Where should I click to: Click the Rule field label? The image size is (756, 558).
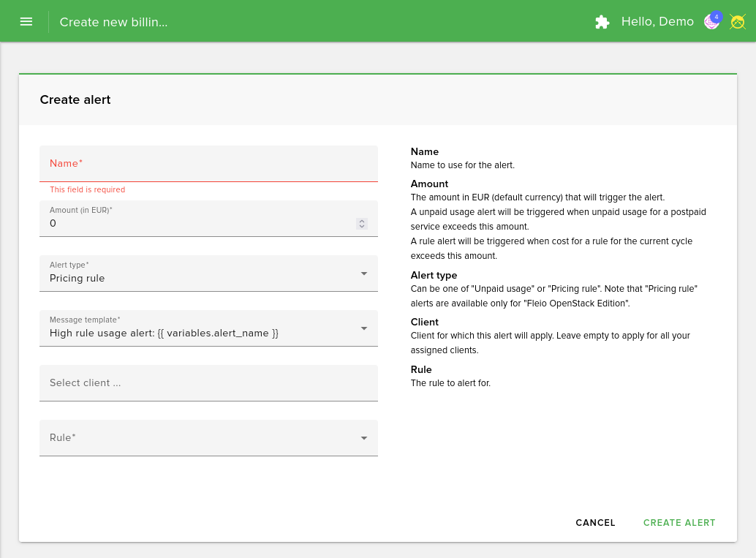(x=63, y=438)
